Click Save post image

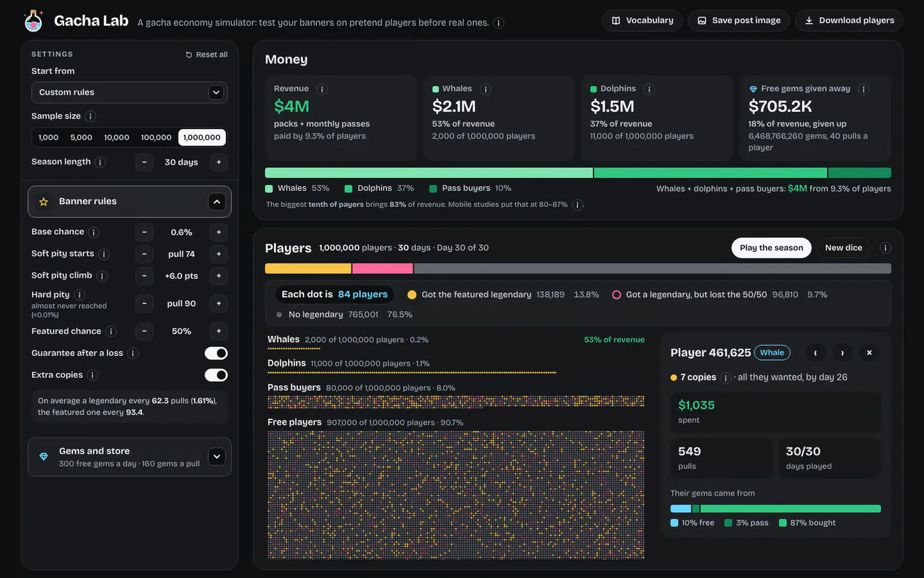tap(739, 21)
